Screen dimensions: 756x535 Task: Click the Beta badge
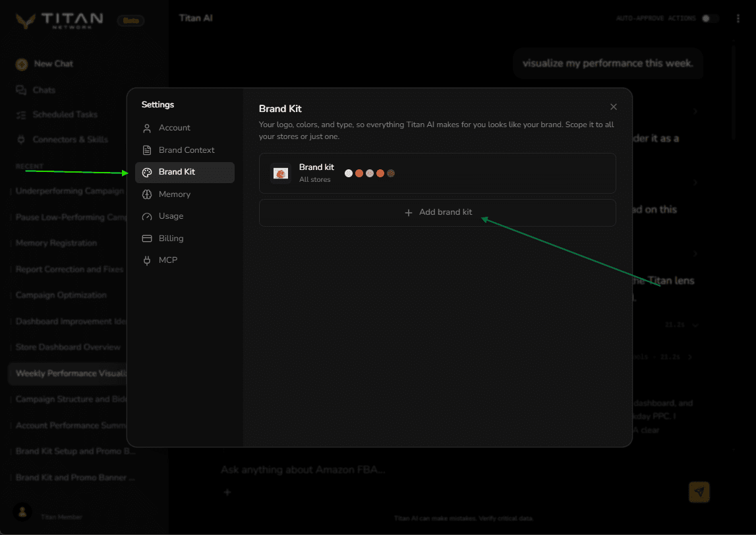131,20
